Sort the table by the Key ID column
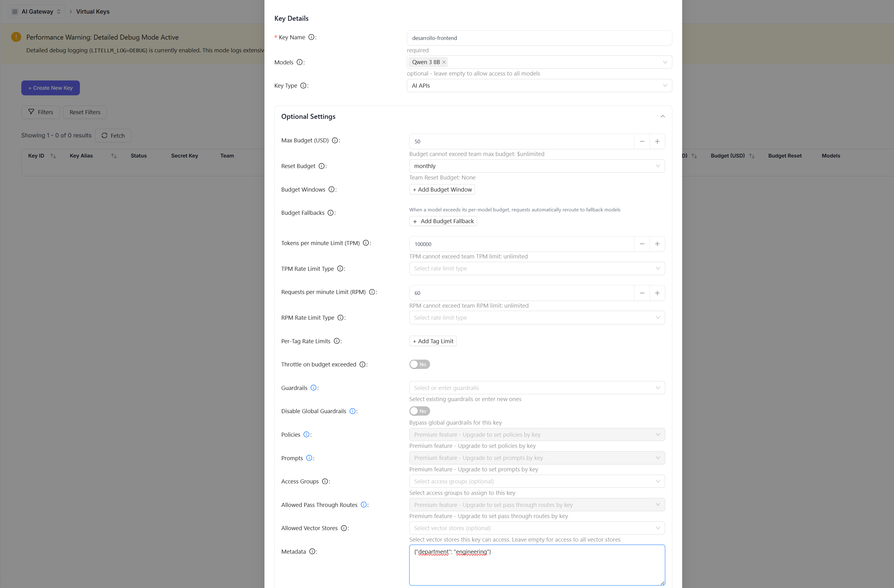Viewport: 894px width, 588px height. pyautogui.click(x=53, y=156)
